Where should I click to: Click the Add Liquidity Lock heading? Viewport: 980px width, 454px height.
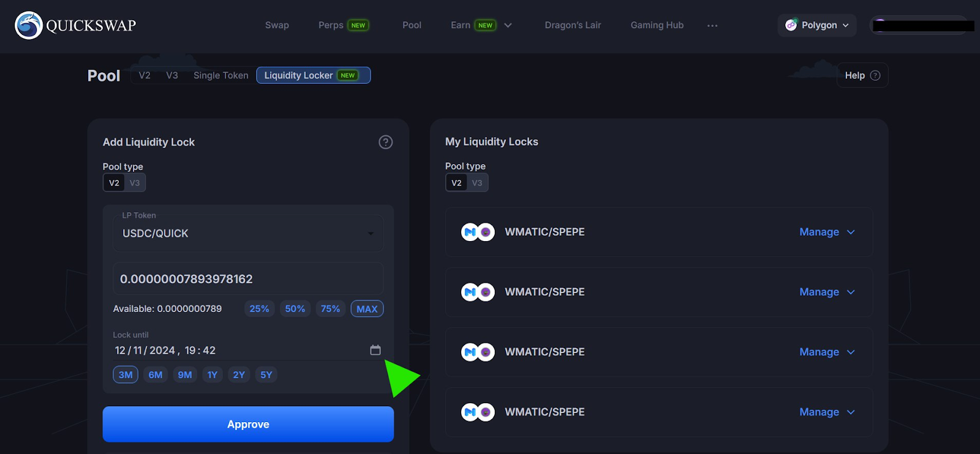(x=149, y=142)
